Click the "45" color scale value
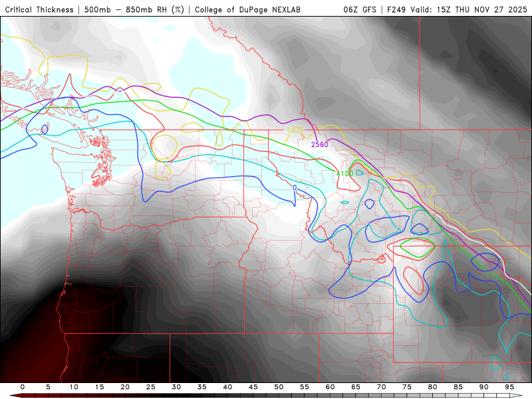Screen dimensions: 532x399 253,387
